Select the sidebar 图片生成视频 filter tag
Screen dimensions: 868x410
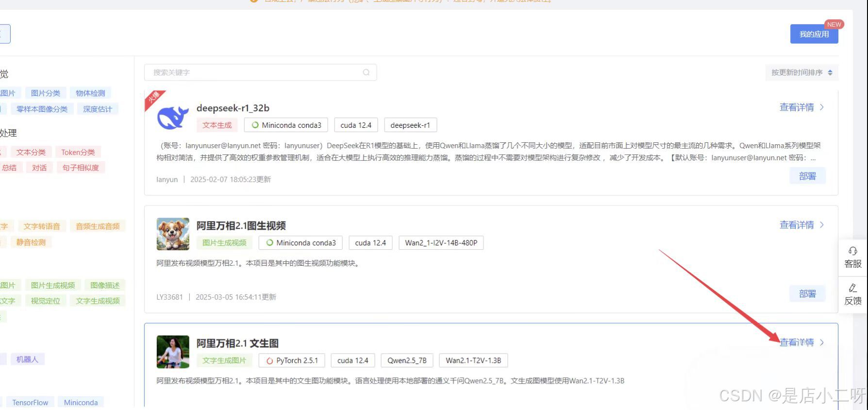click(x=53, y=286)
